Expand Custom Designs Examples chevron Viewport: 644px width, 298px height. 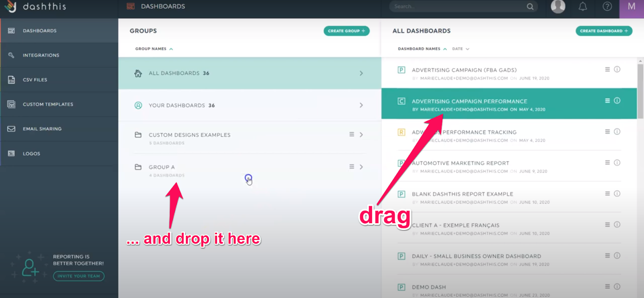click(x=361, y=134)
